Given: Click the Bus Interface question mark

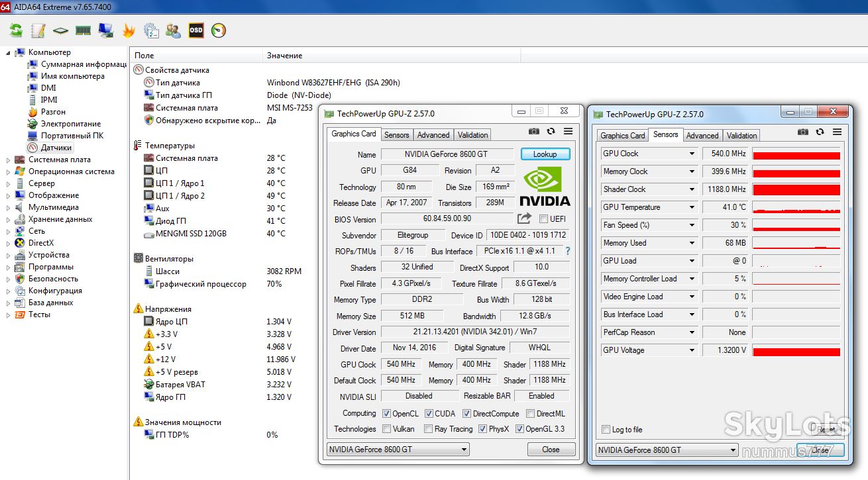Looking at the screenshot, I should 568,252.
